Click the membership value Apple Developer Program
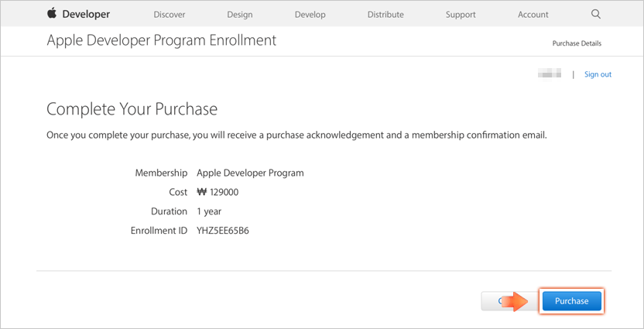Screen dimensions: 644x329 click(x=251, y=173)
